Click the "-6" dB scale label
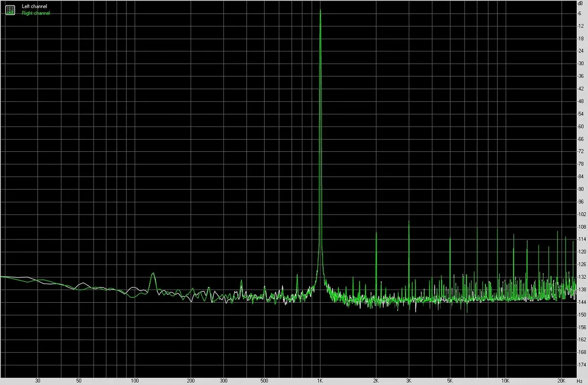Image resolution: width=588 pixels, height=385 pixels. click(580, 13)
